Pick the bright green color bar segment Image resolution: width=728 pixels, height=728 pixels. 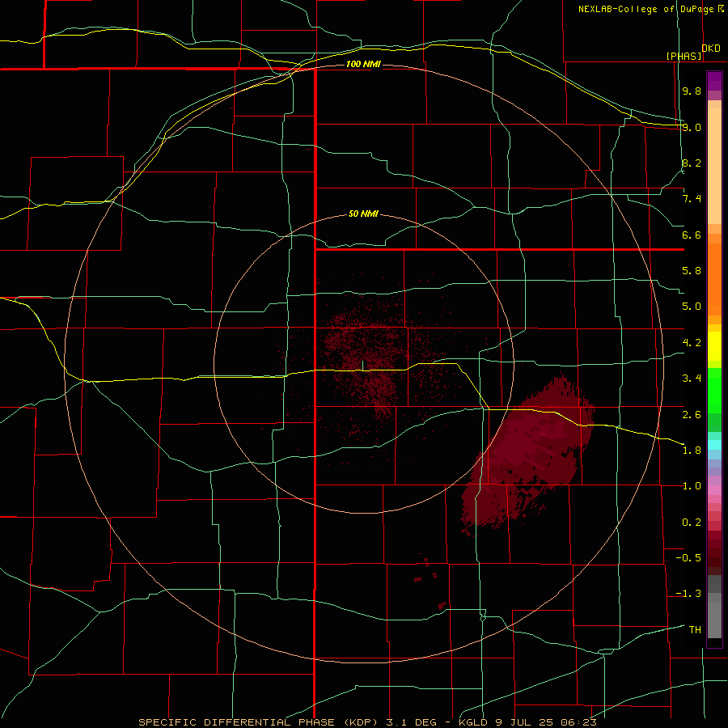click(714, 391)
